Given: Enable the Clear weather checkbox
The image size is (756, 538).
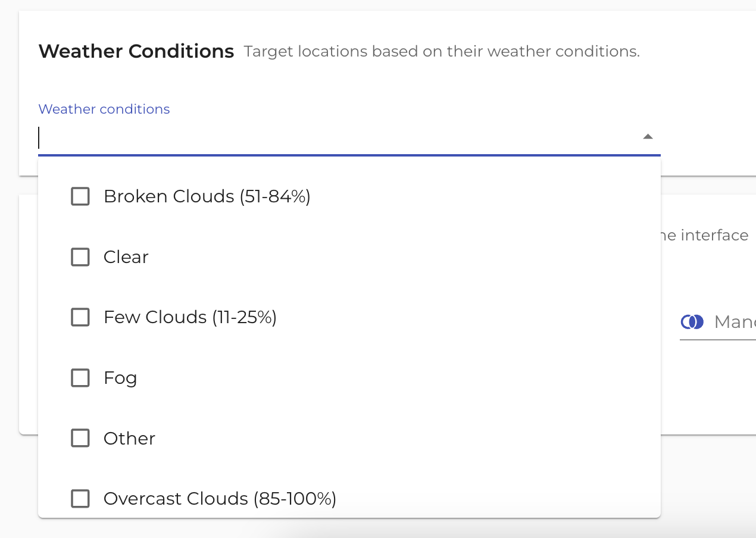Looking at the screenshot, I should click(80, 257).
